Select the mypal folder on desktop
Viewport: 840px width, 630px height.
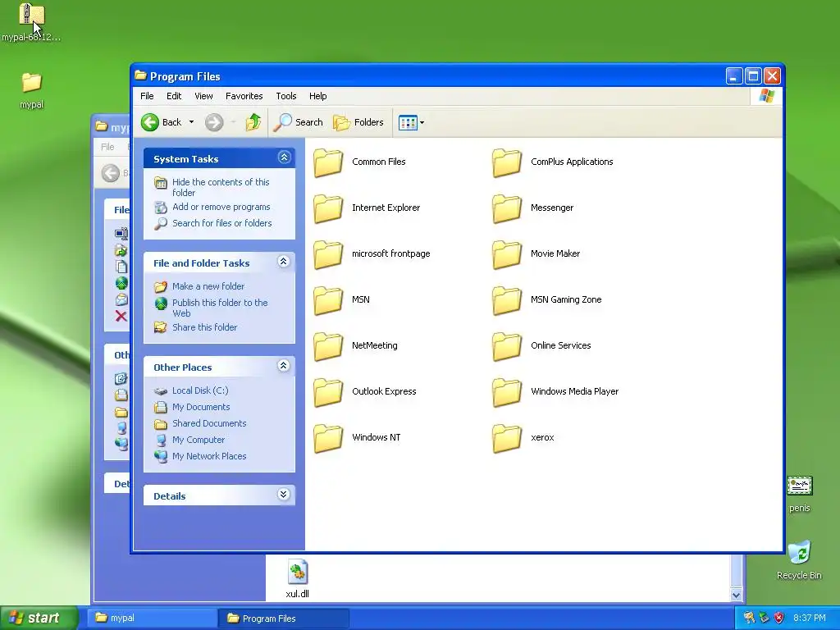(x=32, y=90)
